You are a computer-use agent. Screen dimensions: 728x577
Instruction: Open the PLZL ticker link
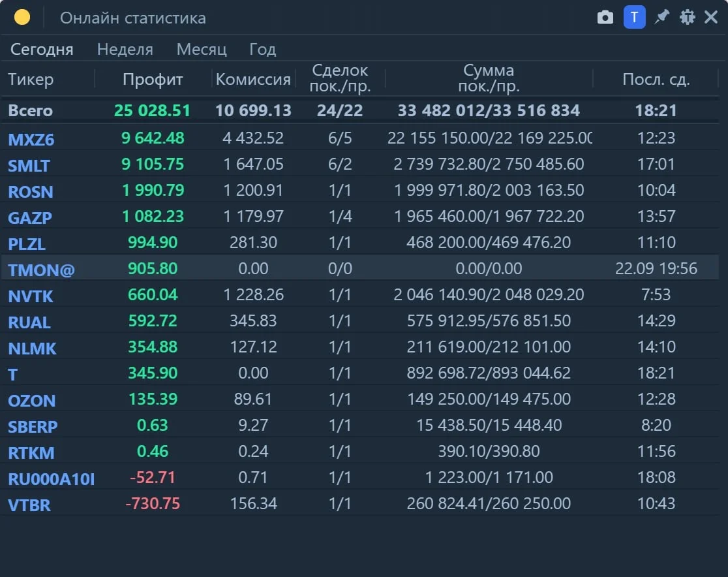pyautogui.click(x=27, y=244)
